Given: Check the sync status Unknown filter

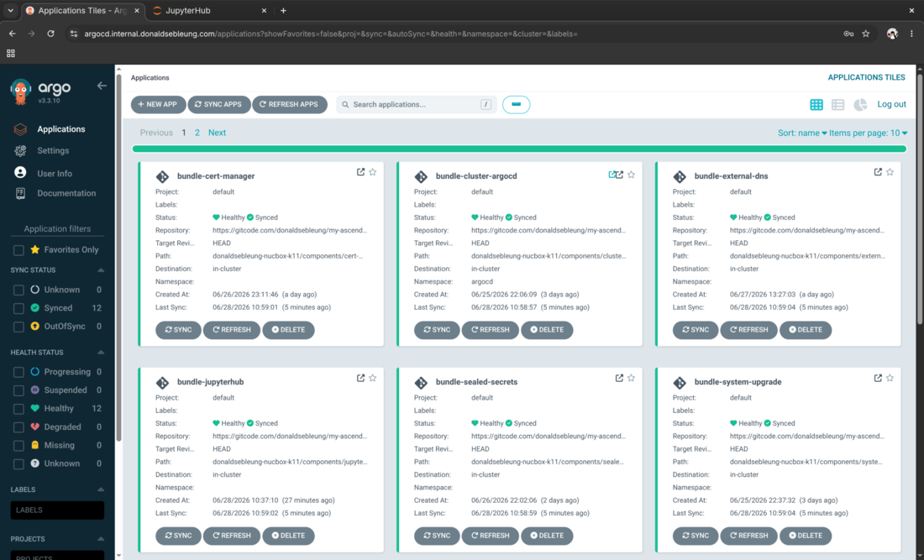Looking at the screenshot, I should click(x=18, y=290).
